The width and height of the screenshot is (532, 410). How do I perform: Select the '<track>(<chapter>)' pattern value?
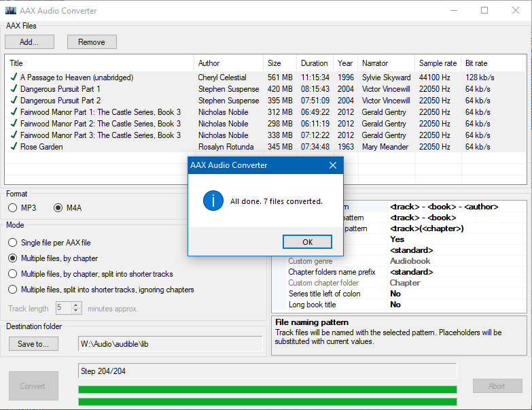(427, 228)
